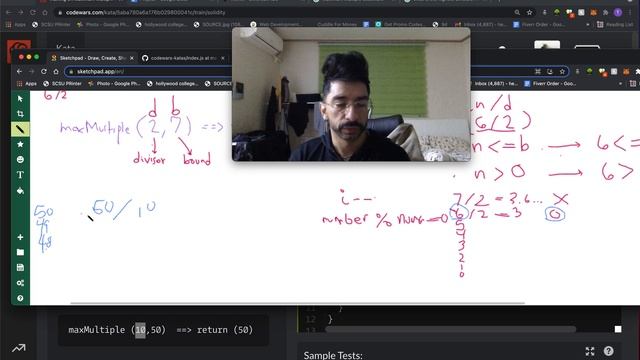Open the folder icon in Sketchpad's sidebar
Image resolution: width=640 pixels, height=360 pixels.
20,252
